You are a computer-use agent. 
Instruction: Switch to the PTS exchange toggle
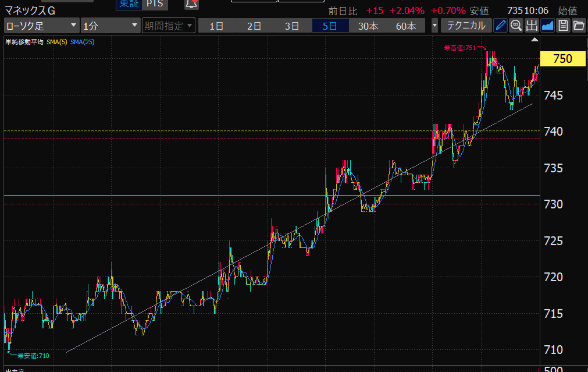point(155,4)
